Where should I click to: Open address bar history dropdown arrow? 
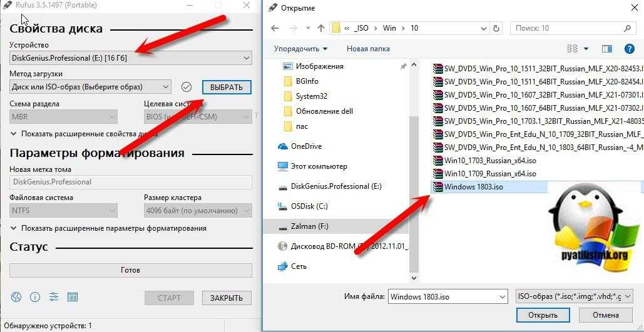click(484, 28)
